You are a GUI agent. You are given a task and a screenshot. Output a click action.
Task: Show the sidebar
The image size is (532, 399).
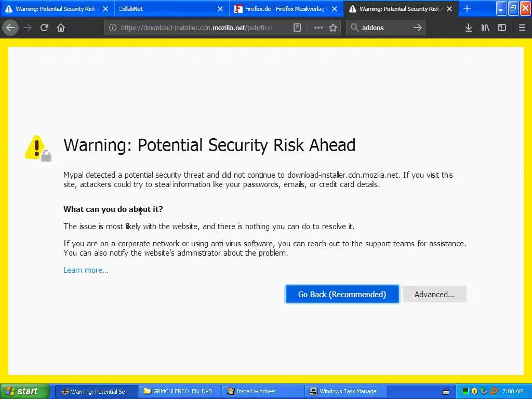[x=502, y=28]
